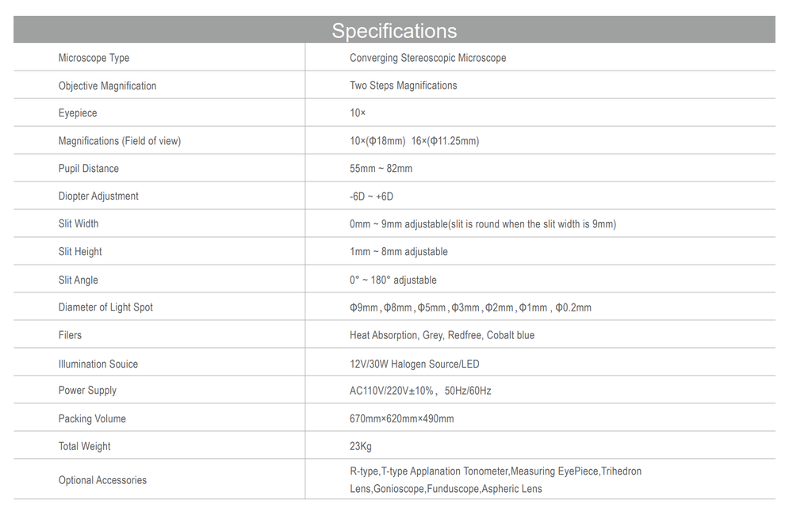Viewport: 812px width, 519px height.
Task: Select the Objective Magnification label
Action: (107, 86)
